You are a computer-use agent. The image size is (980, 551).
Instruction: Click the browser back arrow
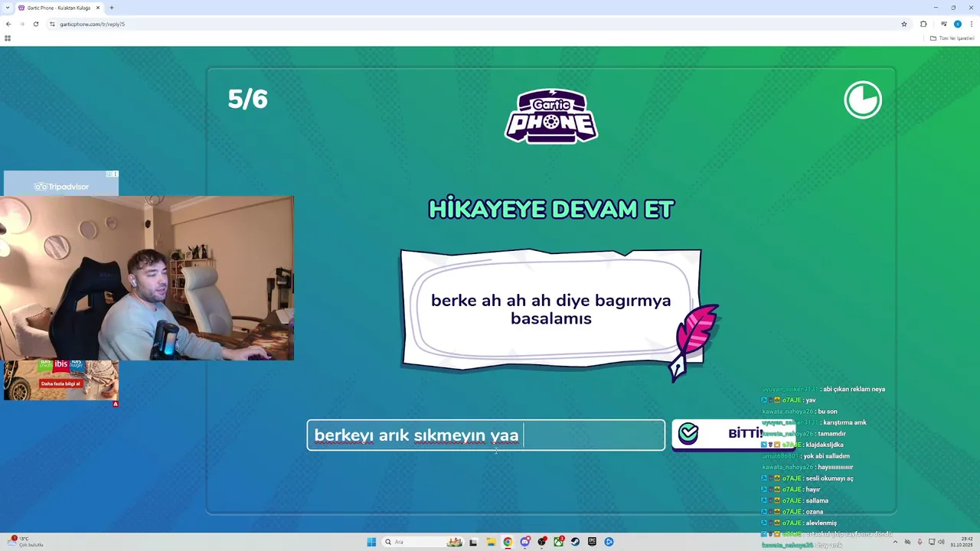pos(8,24)
